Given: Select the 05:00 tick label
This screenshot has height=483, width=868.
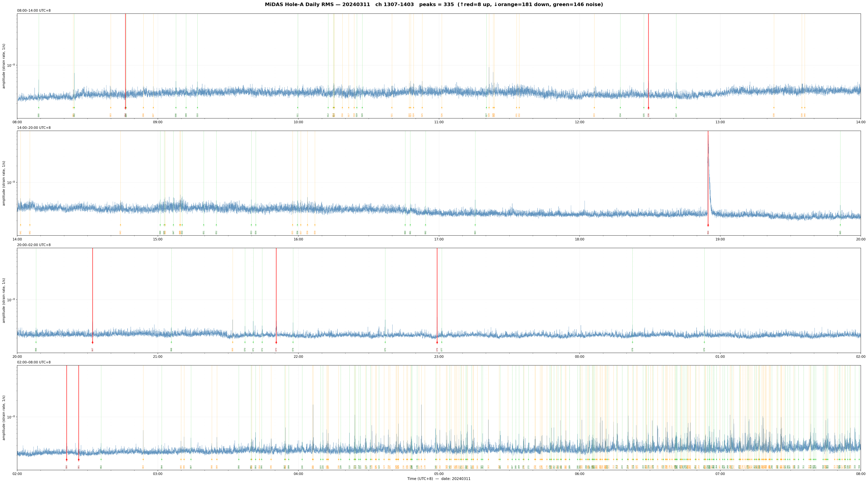Looking at the screenshot, I should (439, 474).
